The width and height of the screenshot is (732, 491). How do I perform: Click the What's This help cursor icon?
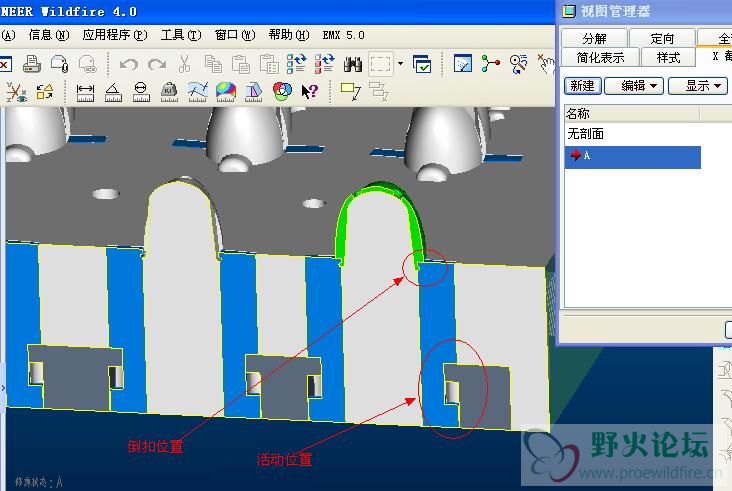pos(310,91)
